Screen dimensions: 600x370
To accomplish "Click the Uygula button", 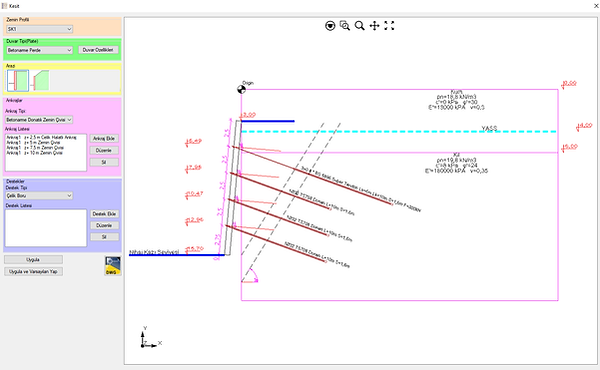I will pos(33,259).
